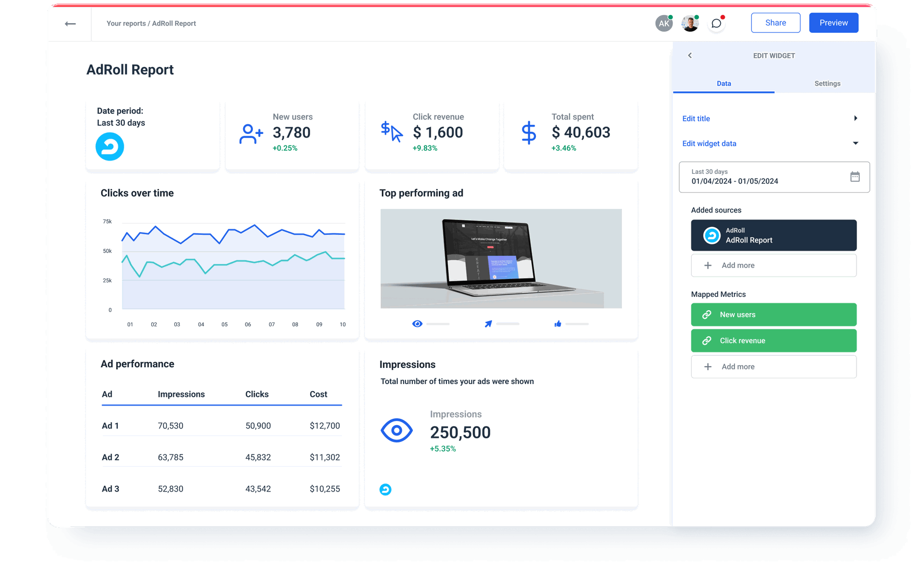Click the AdRoll logo in Date period widget

pyautogui.click(x=109, y=147)
